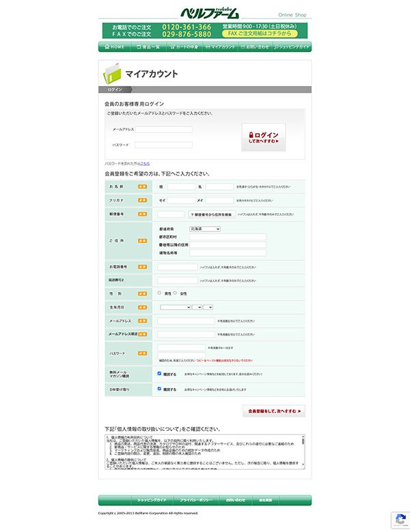
Task: Open お問い合わせ nav item in top bar
Action: pos(255,47)
